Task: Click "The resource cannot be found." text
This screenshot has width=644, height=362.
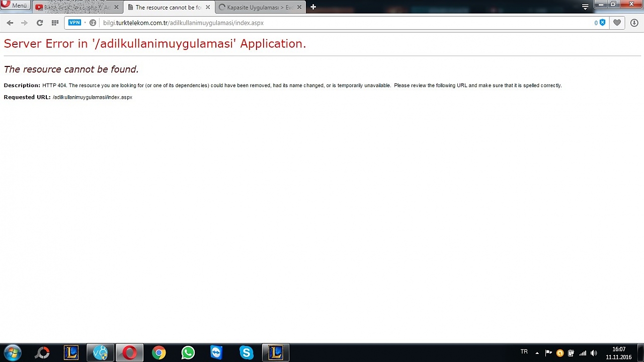Action: click(x=71, y=69)
